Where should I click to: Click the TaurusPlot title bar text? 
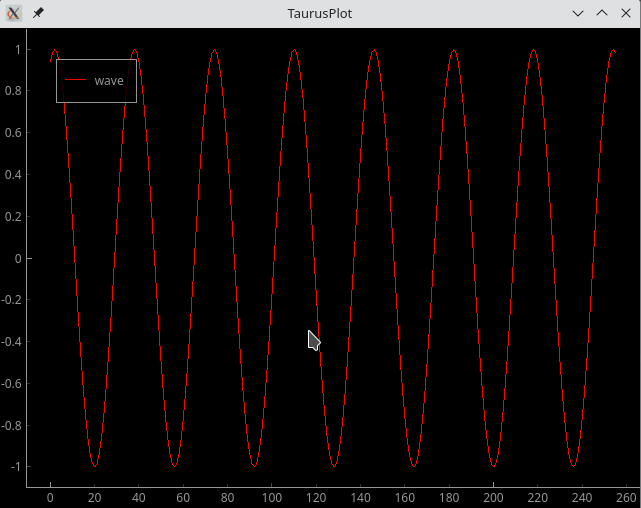(x=319, y=14)
